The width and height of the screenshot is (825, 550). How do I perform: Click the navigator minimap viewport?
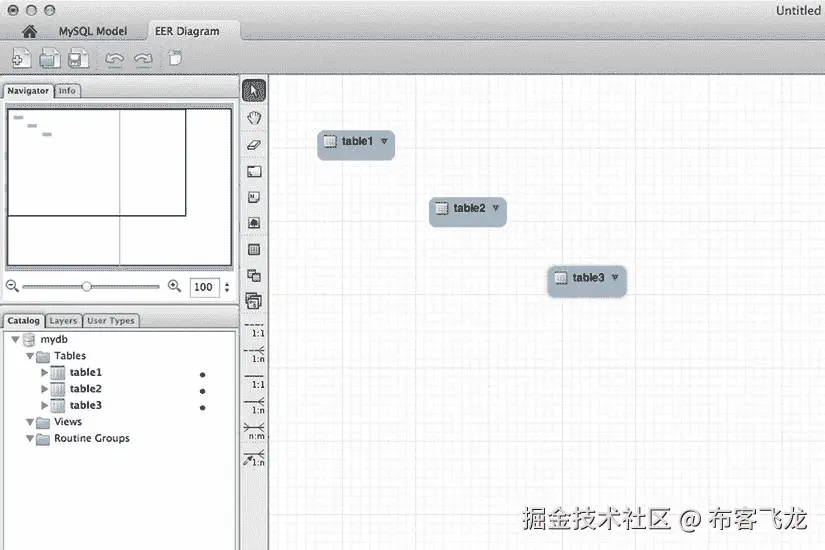coord(97,162)
